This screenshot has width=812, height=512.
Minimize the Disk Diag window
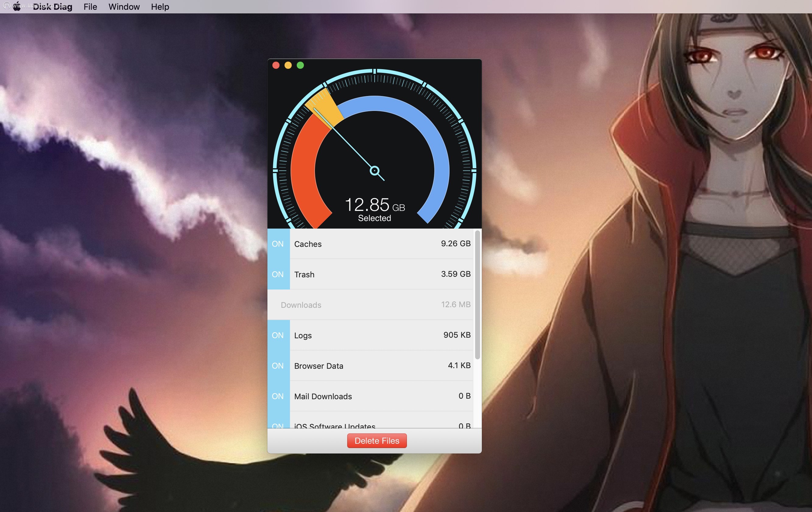[x=288, y=65]
